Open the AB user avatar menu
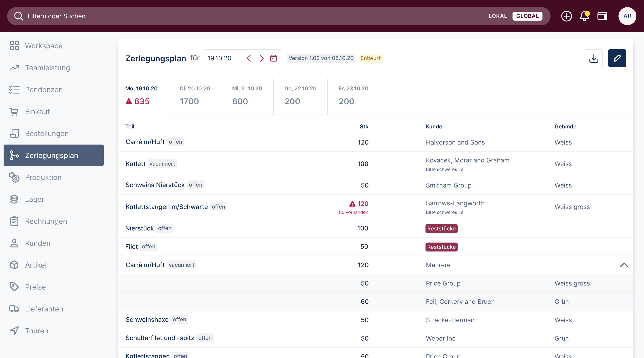Image resolution: width=644 pixels, height=358 pixels. pyautogui.click(x=627, y=16)
